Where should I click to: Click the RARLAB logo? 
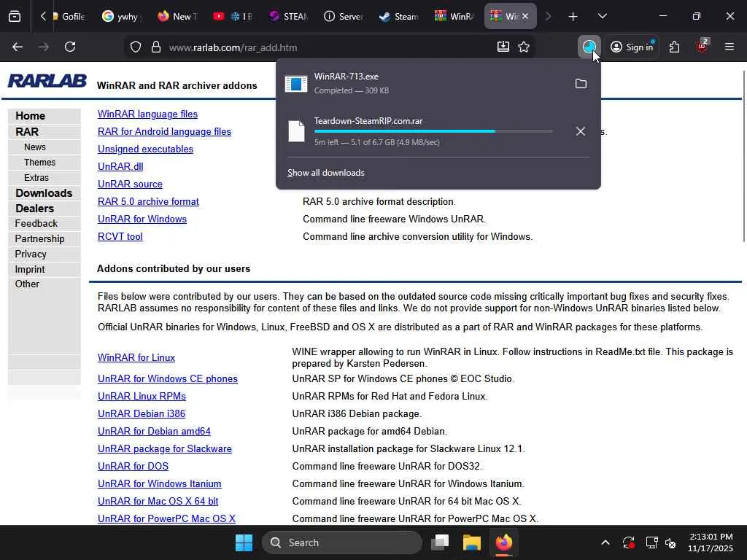point(47,81)
